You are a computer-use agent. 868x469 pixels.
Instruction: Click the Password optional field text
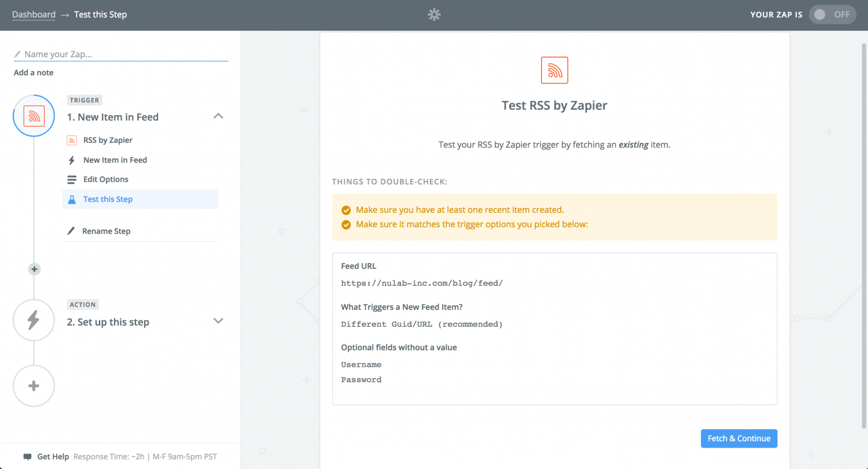[x=361, y=380]
